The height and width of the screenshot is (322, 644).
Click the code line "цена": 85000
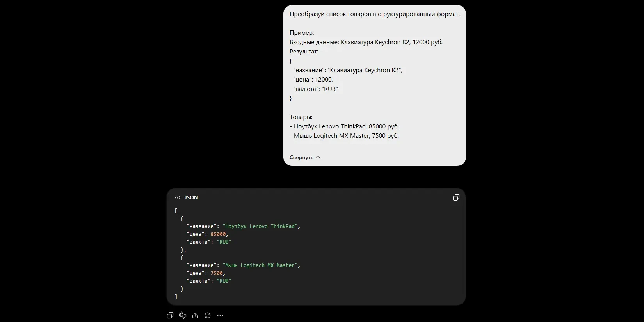207,234
